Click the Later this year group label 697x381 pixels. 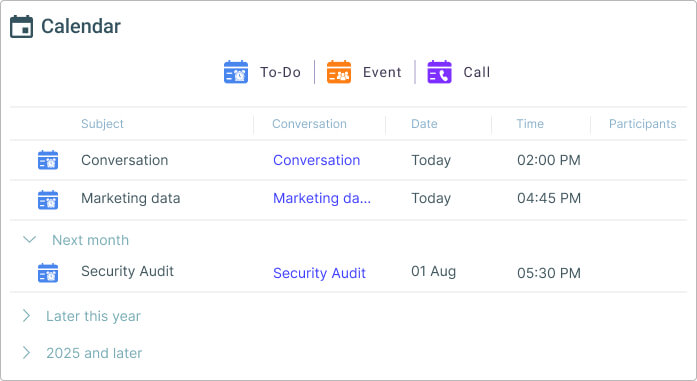coord(93,316)
